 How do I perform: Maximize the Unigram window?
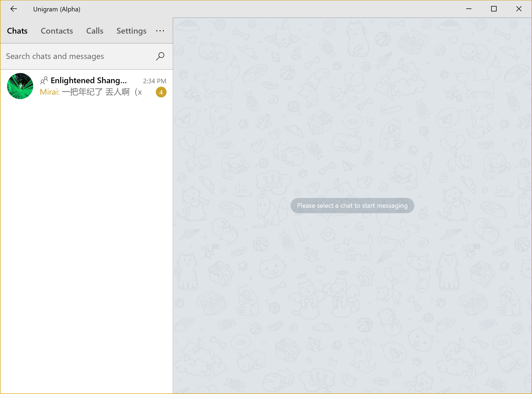(494, 9)
